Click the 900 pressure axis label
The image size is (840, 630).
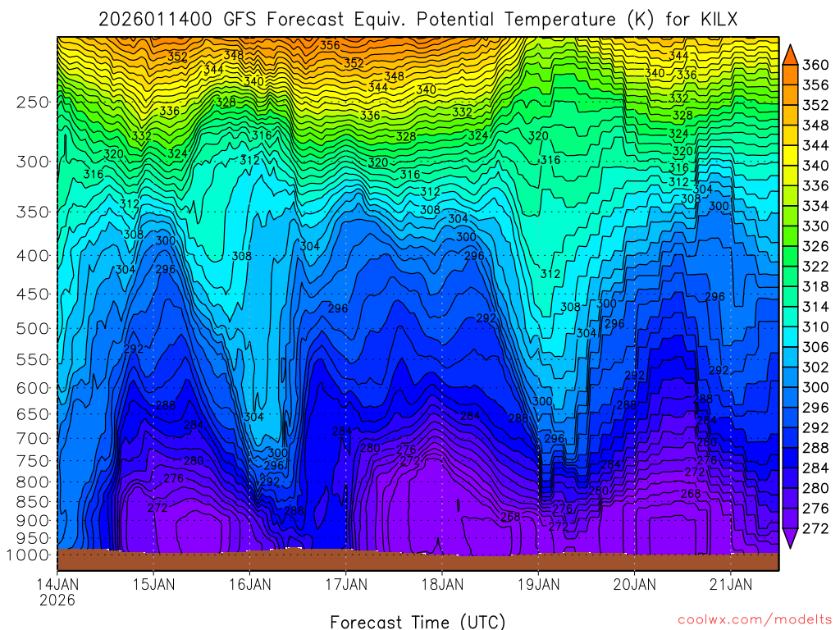33,520
